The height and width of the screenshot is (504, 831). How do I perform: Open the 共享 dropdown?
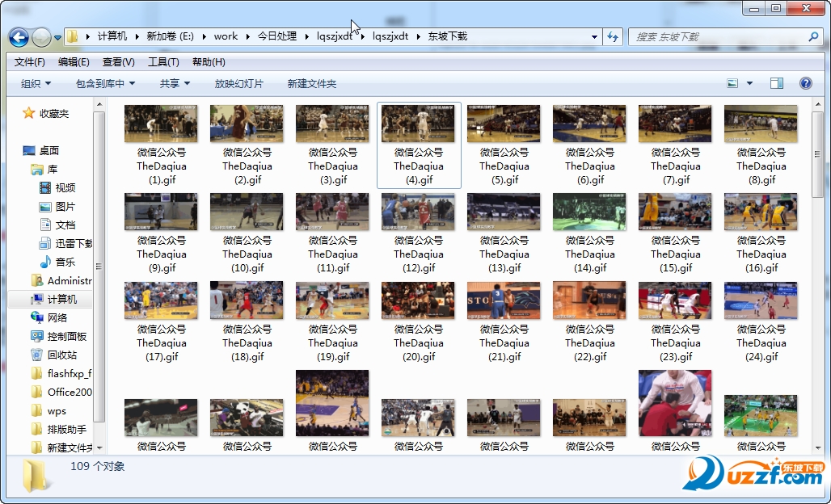coord(175,84)
